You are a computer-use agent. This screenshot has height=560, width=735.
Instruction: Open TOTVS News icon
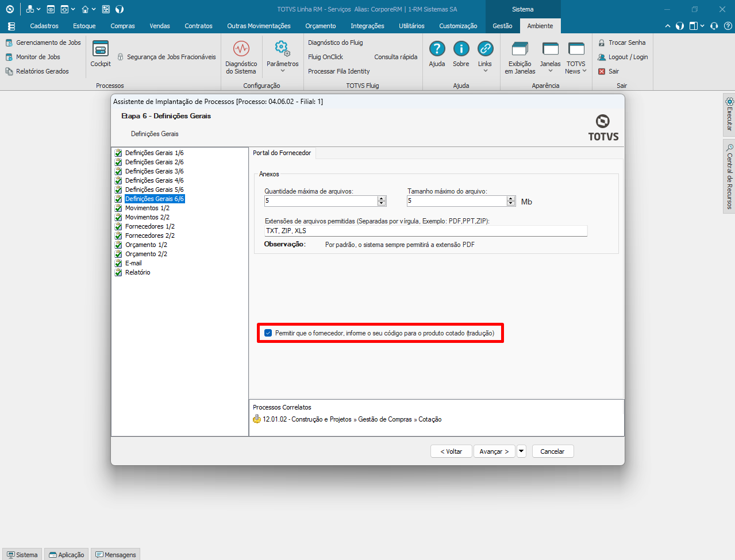coord(576,49)
